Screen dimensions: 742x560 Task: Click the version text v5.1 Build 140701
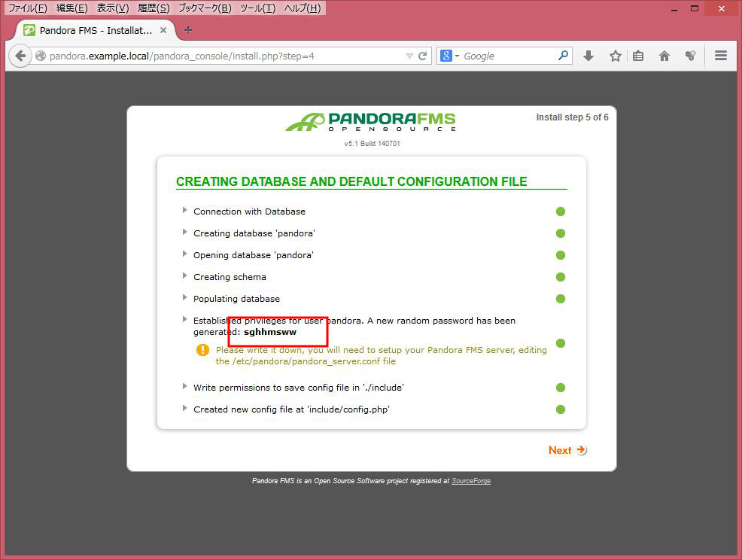click(373, 144)
